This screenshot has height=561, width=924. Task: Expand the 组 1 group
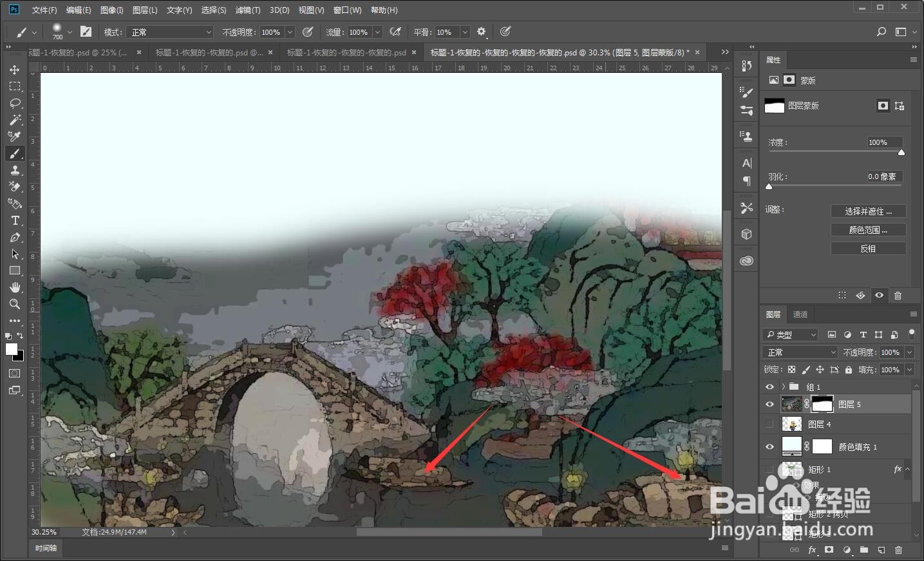[x=783, y=386]
